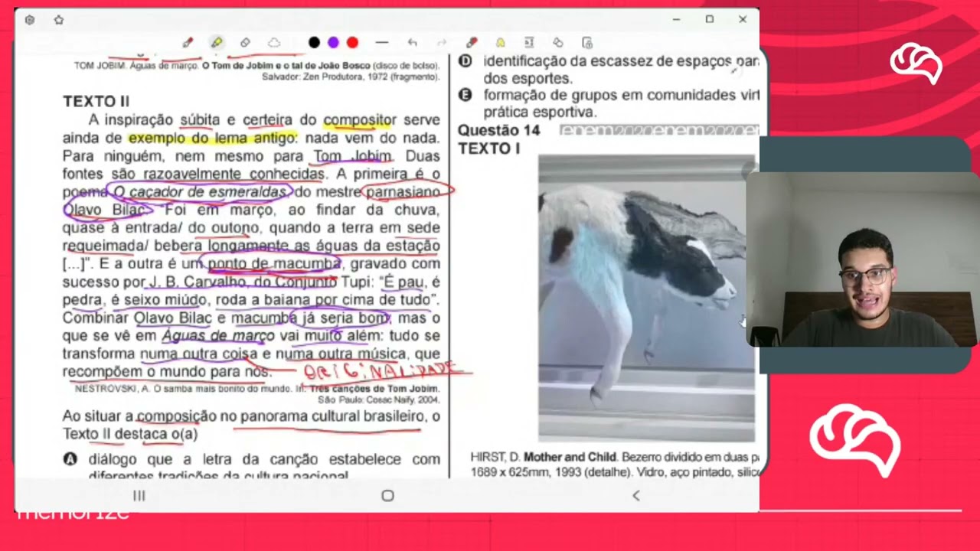Click the large brain logo below webcam

coord(855,440)
